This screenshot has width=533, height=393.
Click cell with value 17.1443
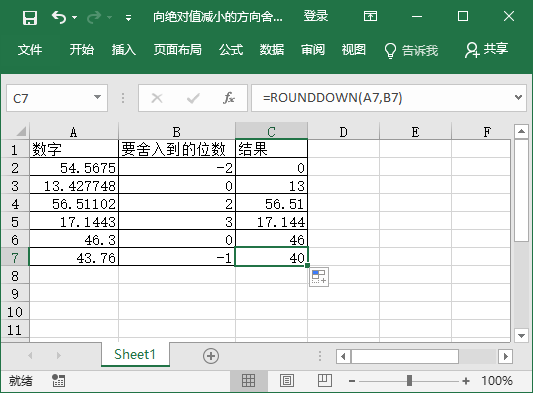pyautogui.click(x=74, y=221)
